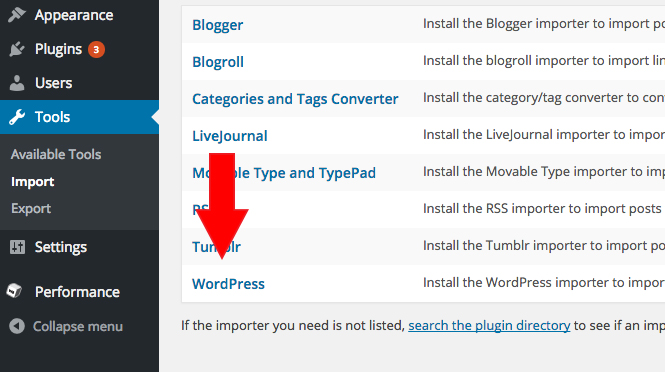Click the Collapse menu arrow icon
Viewport: 665px width, 372px height.
[17, 326]
